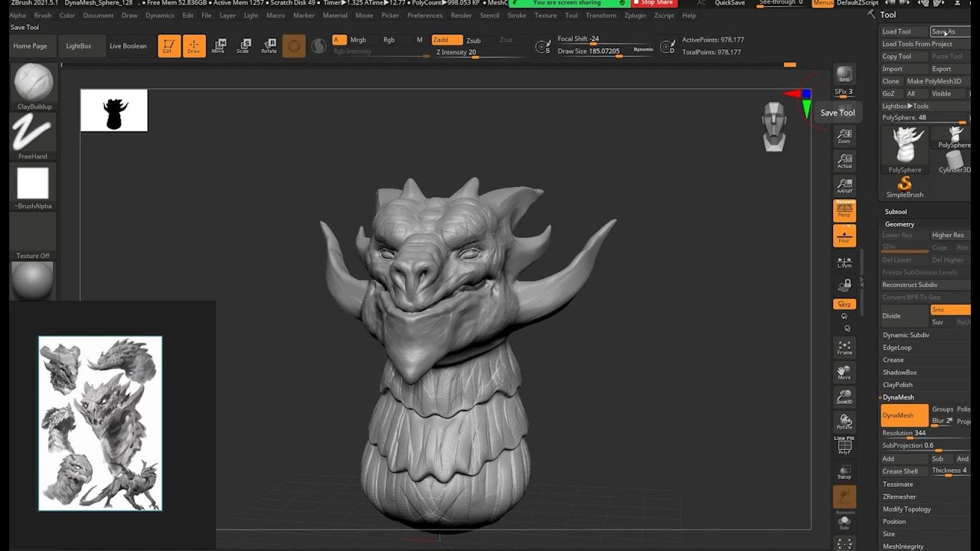Toggle Solo mode

tap(844, 522)
